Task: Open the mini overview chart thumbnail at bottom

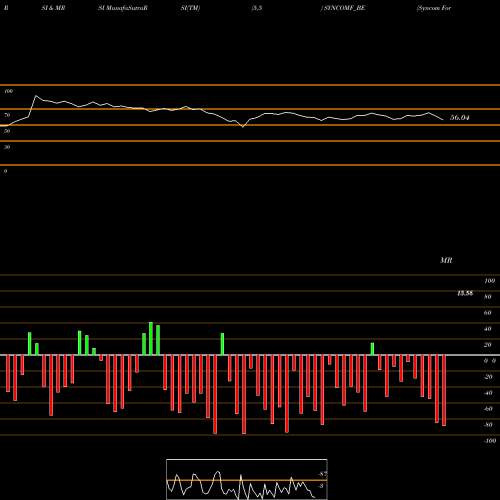Action: click(x=247, y=479)
